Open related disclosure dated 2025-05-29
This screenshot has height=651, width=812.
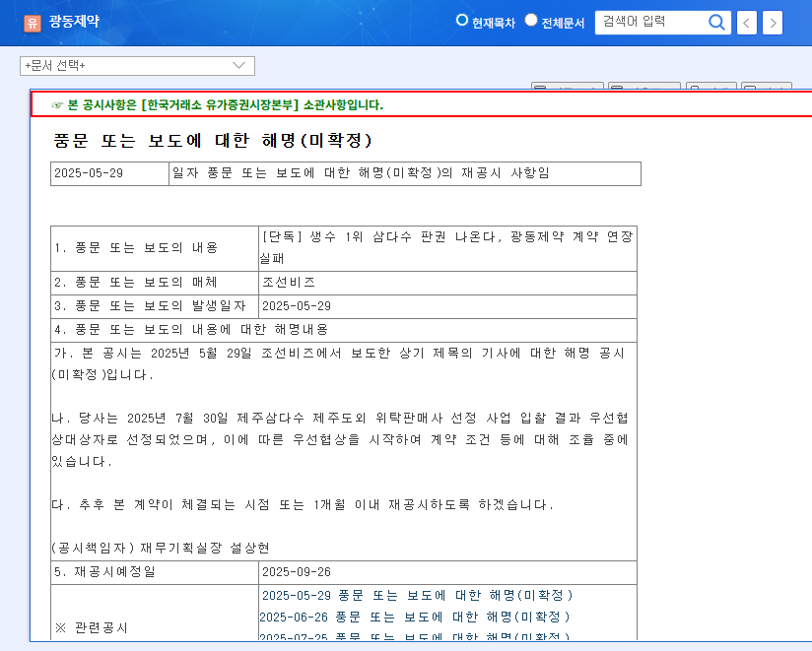[x=417, y=595]
